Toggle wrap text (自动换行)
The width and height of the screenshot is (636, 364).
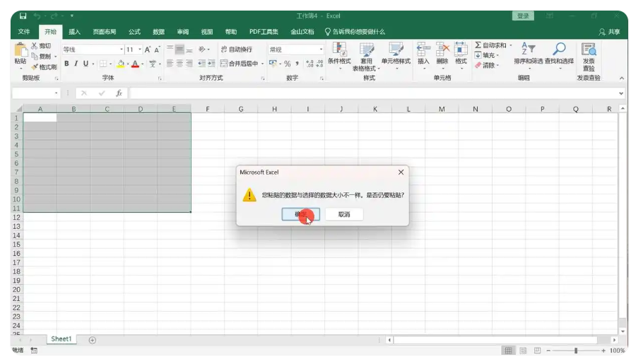[x=236, y=49]
